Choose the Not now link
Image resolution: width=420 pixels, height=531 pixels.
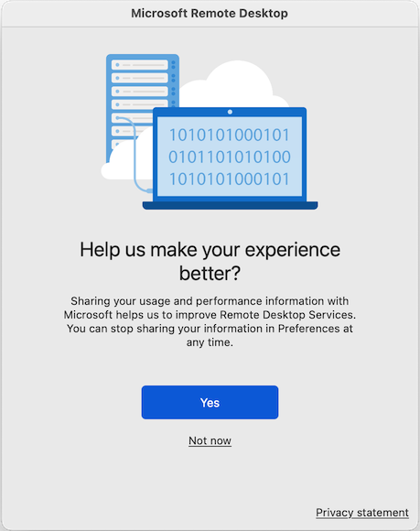pyautogui.click(x=210, y=440)
